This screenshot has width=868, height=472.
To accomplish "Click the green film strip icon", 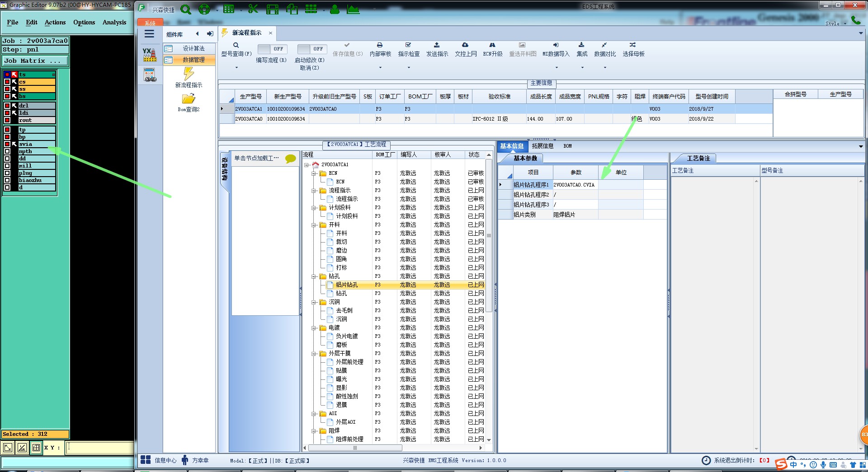I will 272,9.
